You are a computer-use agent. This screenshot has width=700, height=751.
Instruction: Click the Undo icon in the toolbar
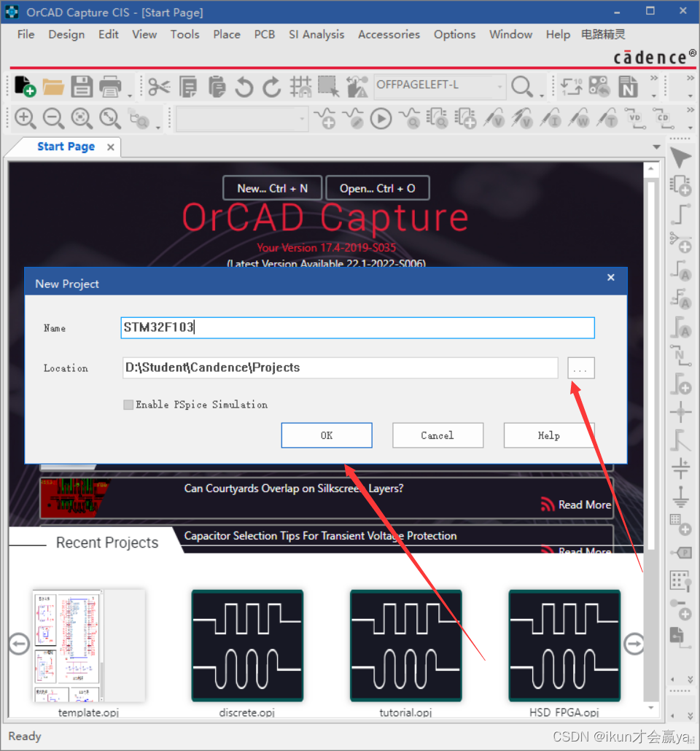[x=244, y=86]
